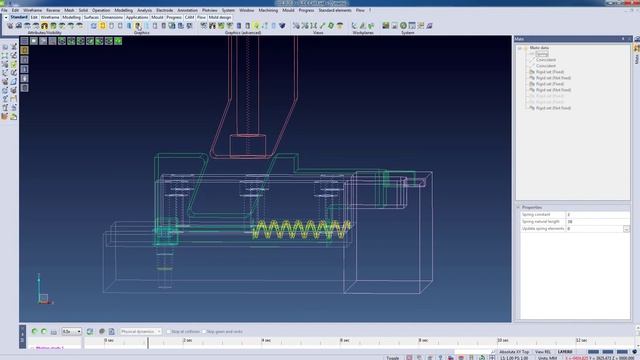Open the Machining menu
640x360 pixels.
(x=268, y=10)
